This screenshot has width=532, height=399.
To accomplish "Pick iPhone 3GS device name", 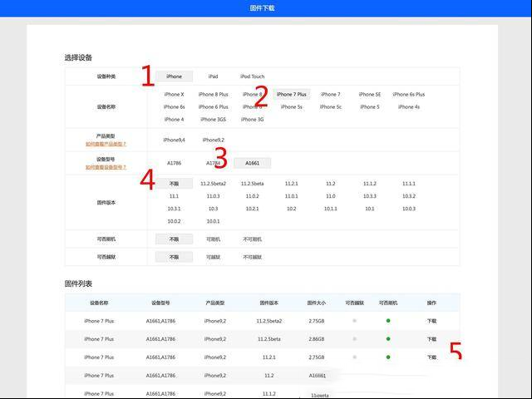I will click(213, 120).
